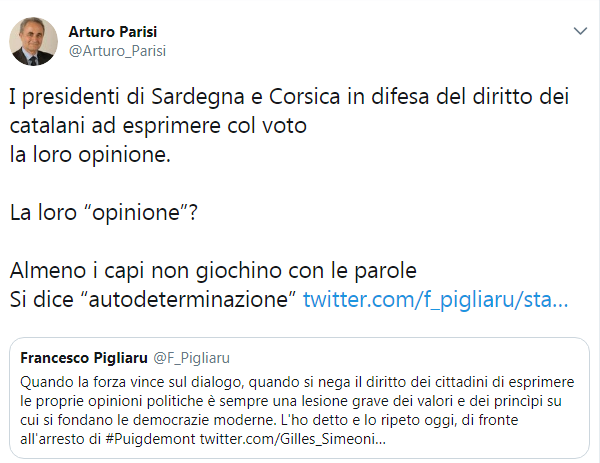
Task: Click the "Almeno i capi non giochino" sentence
Action: (x=213, y=271)
